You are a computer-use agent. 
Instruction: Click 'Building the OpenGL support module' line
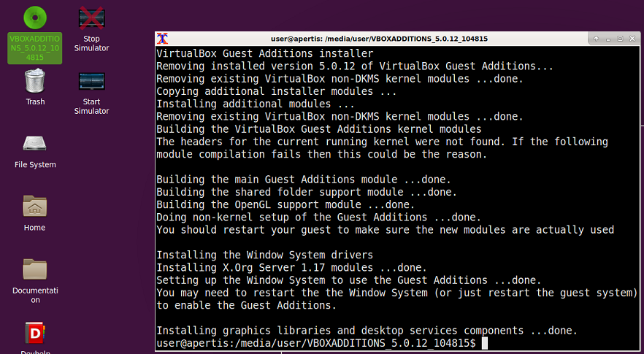pos(285,204)
